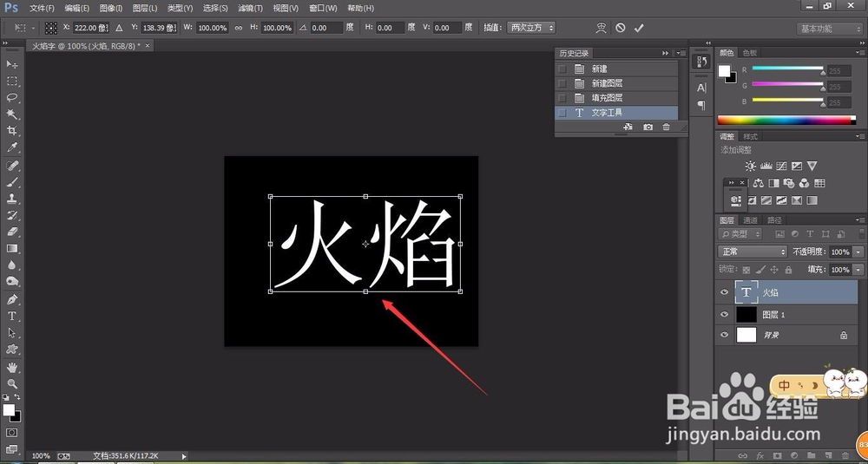
Task: Create new document from current state icon
Action: pyautogui.click(x=628, y=127)
